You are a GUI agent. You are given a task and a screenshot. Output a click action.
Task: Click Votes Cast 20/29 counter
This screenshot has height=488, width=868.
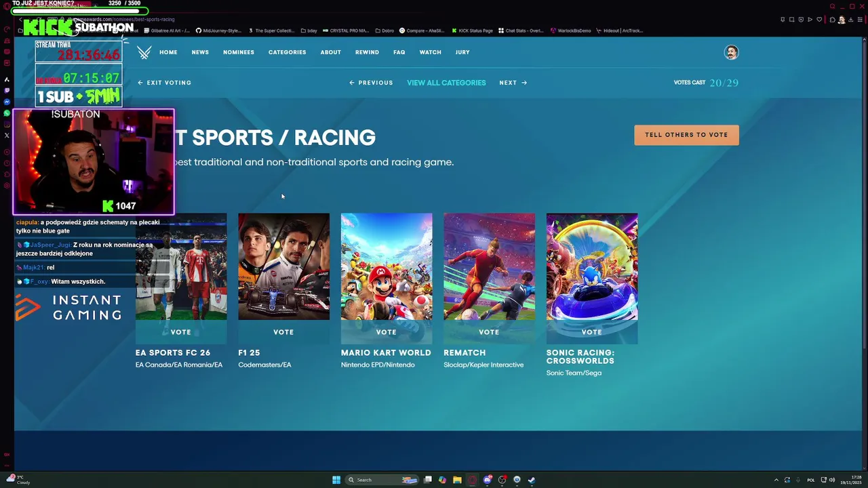706,83
